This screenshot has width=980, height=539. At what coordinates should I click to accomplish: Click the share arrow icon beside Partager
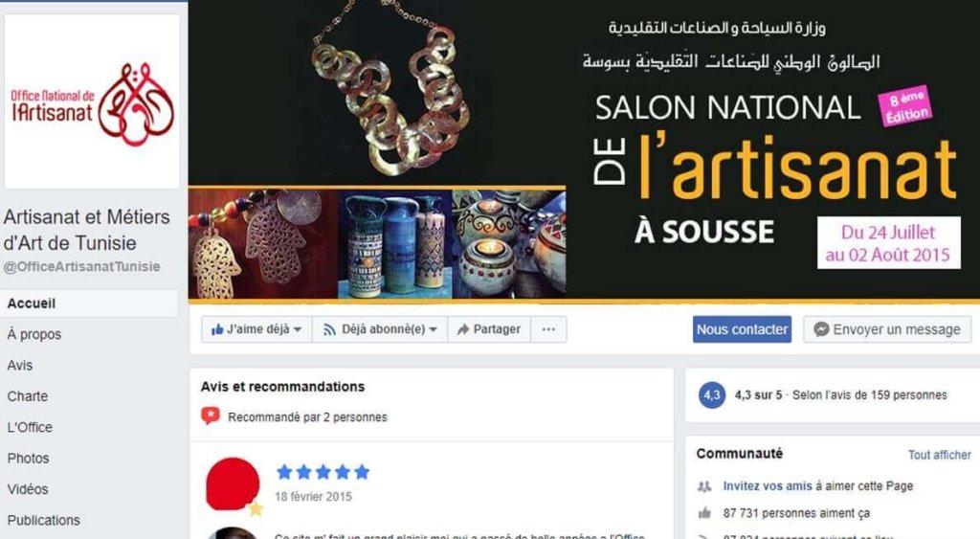[x=463, y=329]
